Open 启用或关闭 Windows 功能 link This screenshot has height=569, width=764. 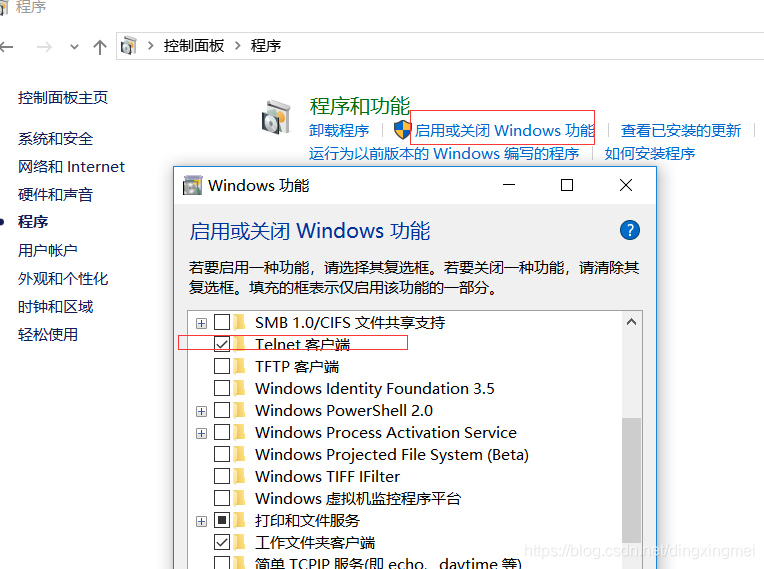pyautogui.click(x=505, y=131)
